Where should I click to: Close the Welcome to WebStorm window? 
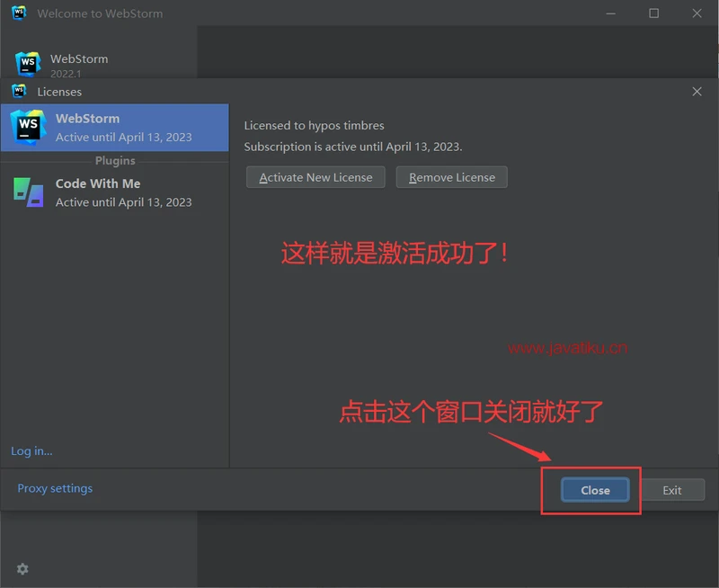[x=697, y=13]
